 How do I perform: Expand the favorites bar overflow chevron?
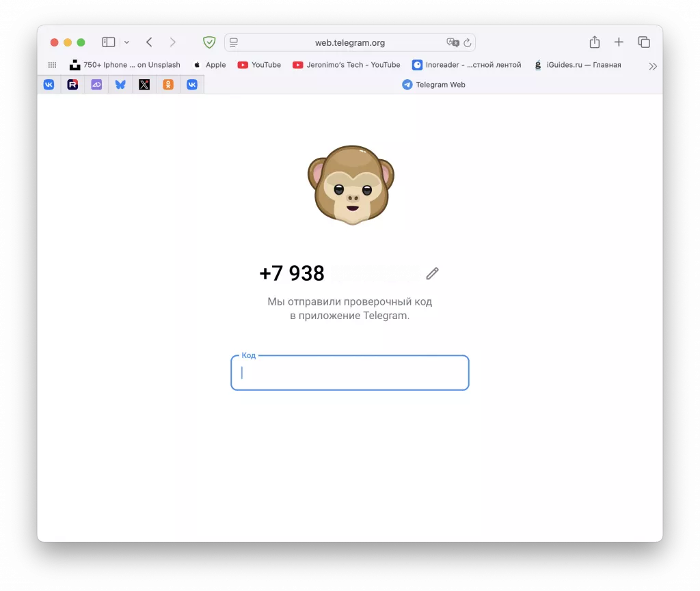pyautogui.click(x=653, y=66)
